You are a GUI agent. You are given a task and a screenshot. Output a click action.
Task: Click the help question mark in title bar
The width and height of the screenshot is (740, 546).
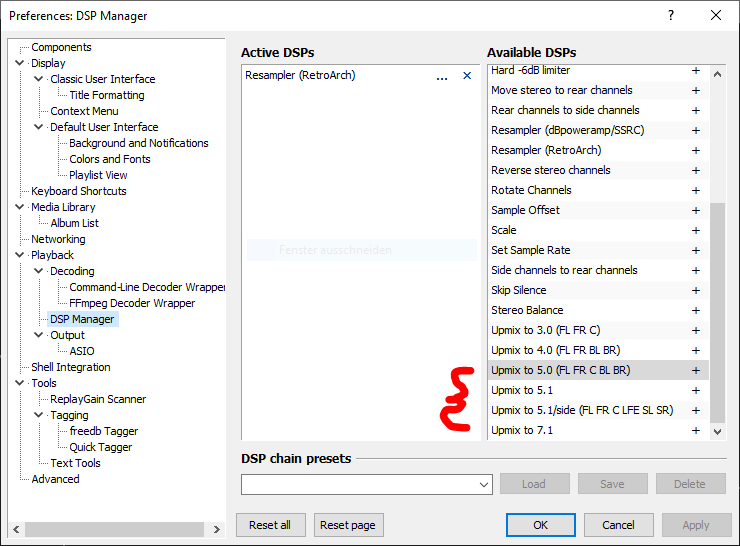coord(671,16)
